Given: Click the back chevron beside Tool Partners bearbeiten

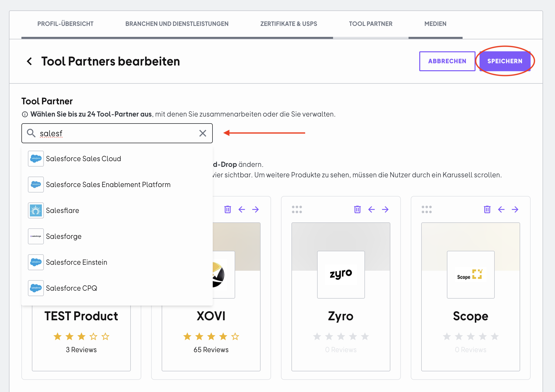Looking at the screenshot, I should click(x=29, y=61).
